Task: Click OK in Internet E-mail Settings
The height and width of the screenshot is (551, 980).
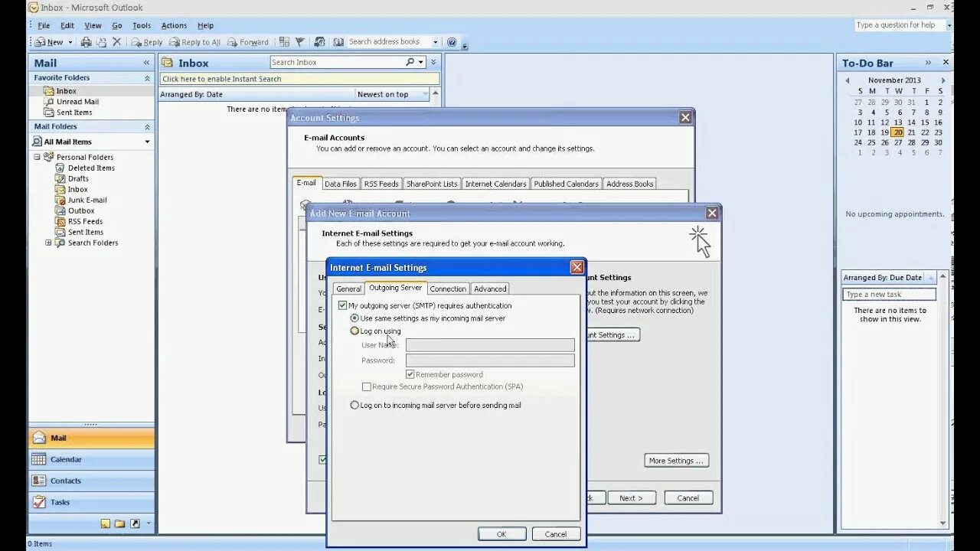Action: (501, 534)
